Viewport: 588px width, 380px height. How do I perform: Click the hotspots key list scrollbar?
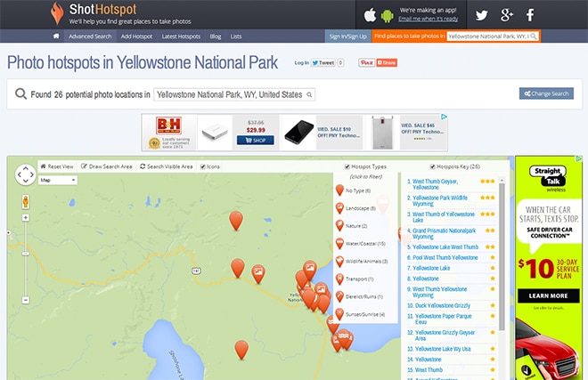pyautogui.click(x=502, y=256)
